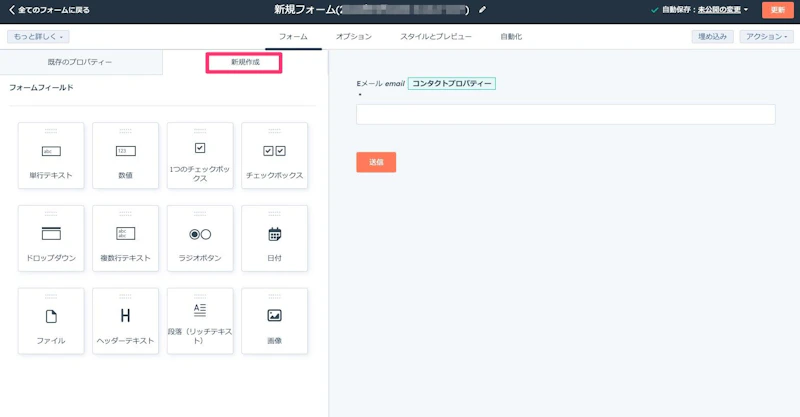Click the 自動保存 status text
Viewport: 800px width, 417px height.
(x=678, y=10)
